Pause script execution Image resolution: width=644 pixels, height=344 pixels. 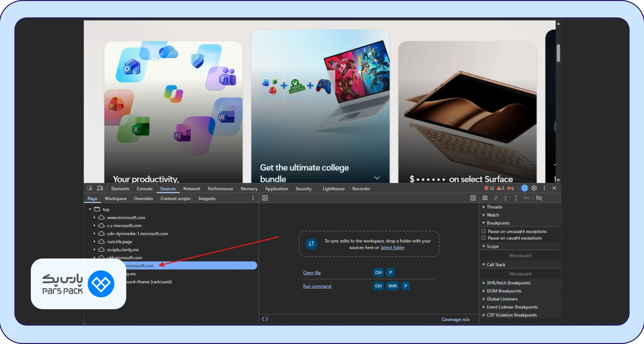click(485, 198)
